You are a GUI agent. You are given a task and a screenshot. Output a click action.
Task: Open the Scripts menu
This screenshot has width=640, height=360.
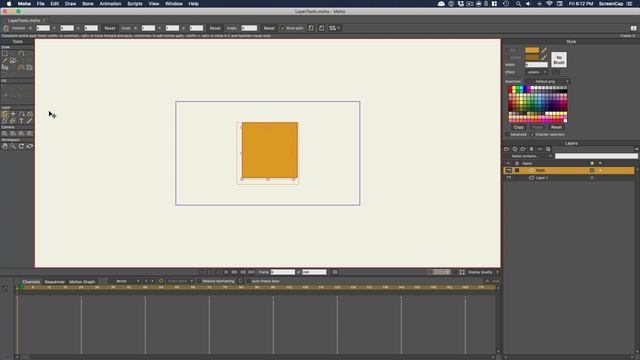(x=135, y=4)
